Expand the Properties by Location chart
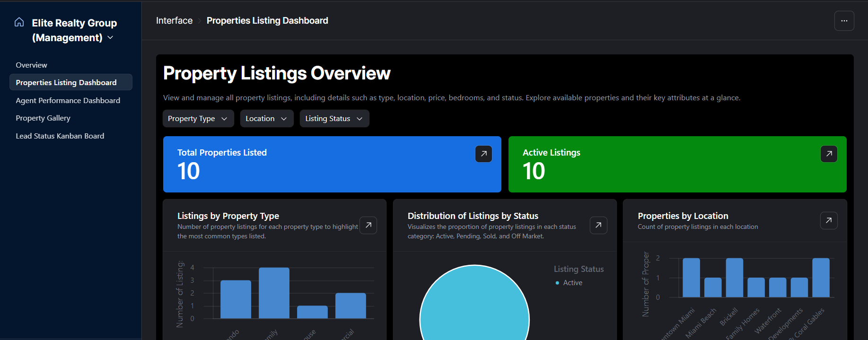This screenshot has height=340, width=868. pos(829,220)
